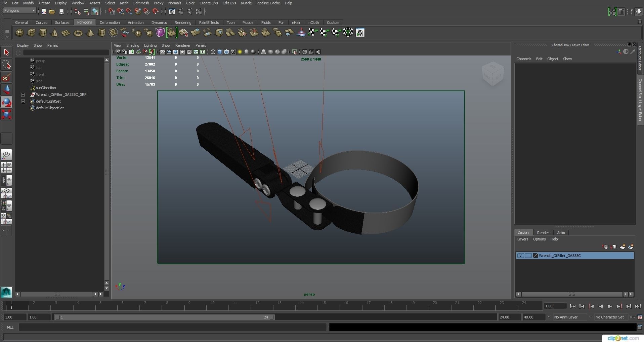
Task: Open the No Anim Layer dropdown arrow
Action: point(549,317)
